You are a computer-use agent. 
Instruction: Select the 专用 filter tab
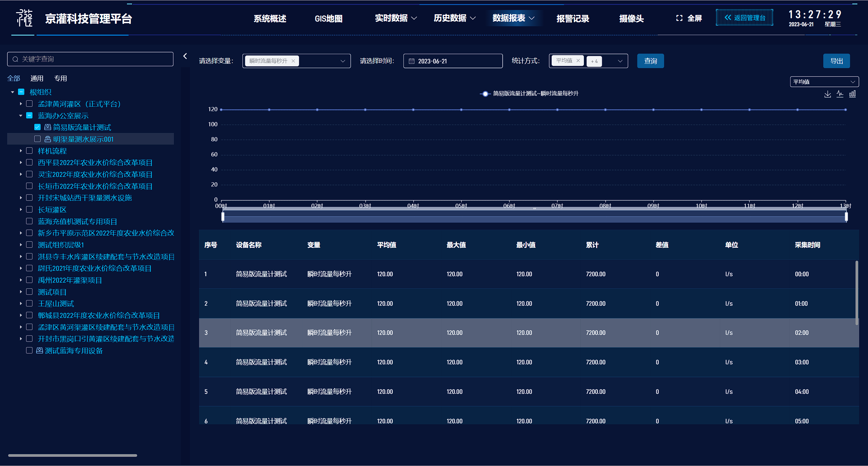click(x=61, y=78)
